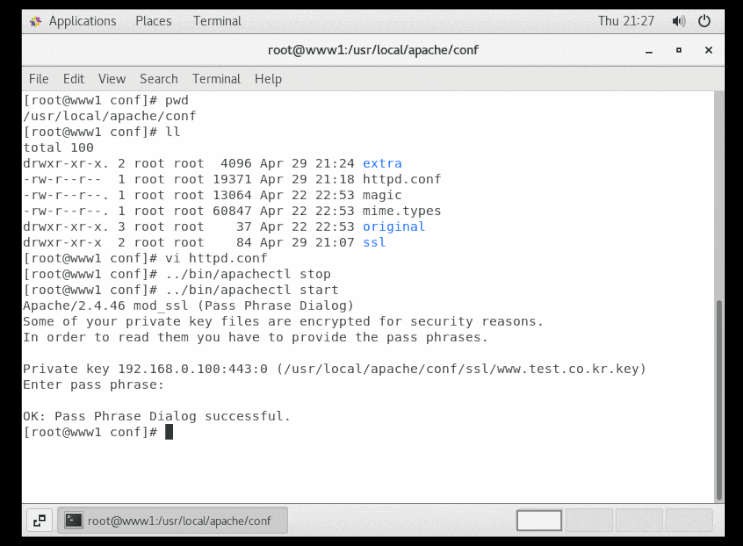Open the File menu
Screen dimensions: 743x546
pos(38,79)
